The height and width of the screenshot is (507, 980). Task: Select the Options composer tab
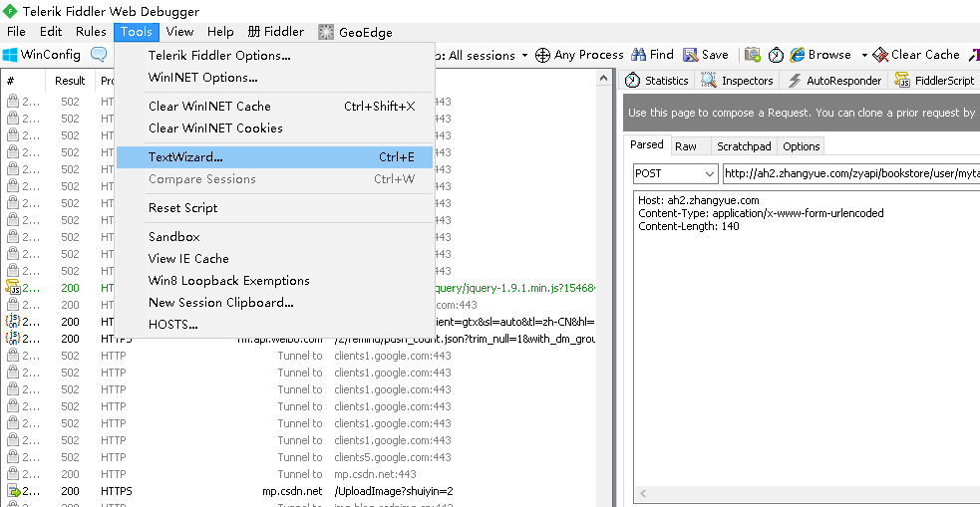801,146
